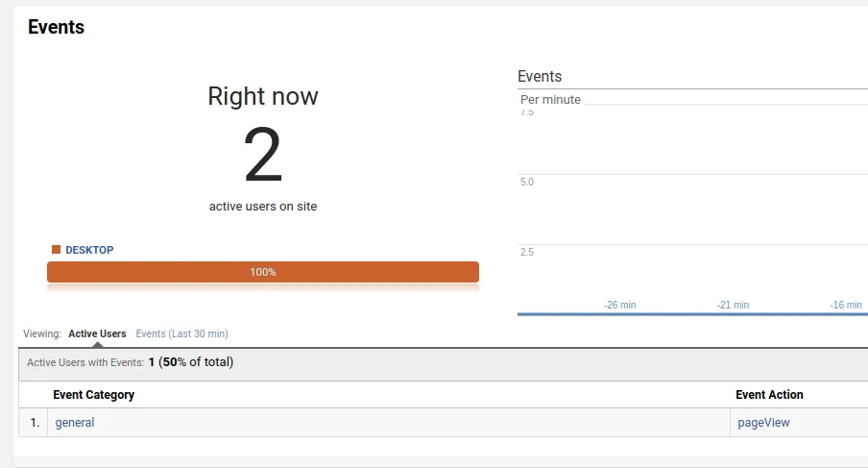Click the Events chart title
The width and height of the screenshot is (868, 468).
point(539,76)
